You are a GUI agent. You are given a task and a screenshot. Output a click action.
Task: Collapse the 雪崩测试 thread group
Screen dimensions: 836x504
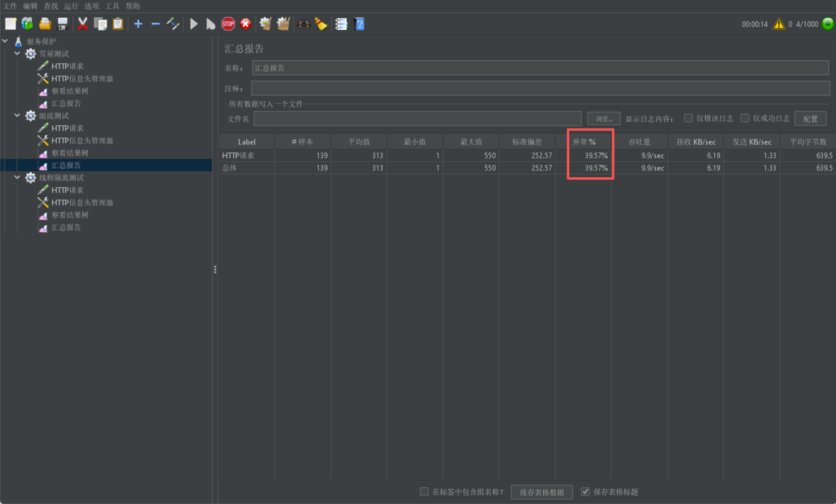(17, 54)
